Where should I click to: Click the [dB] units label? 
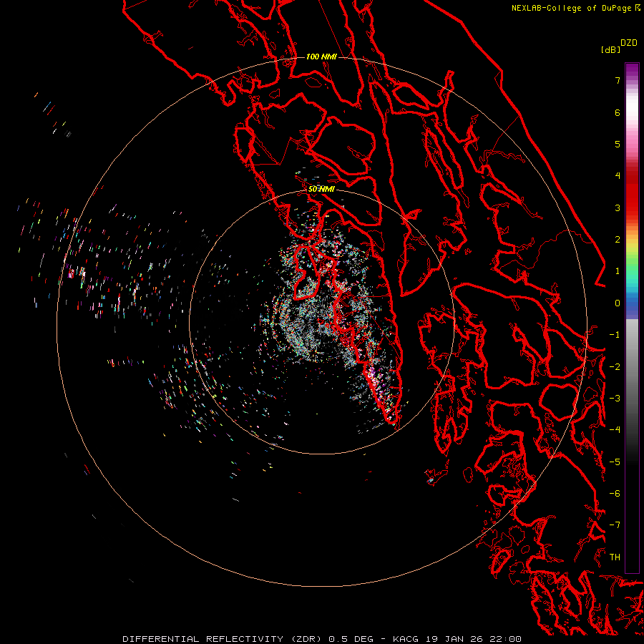point(611,49)
